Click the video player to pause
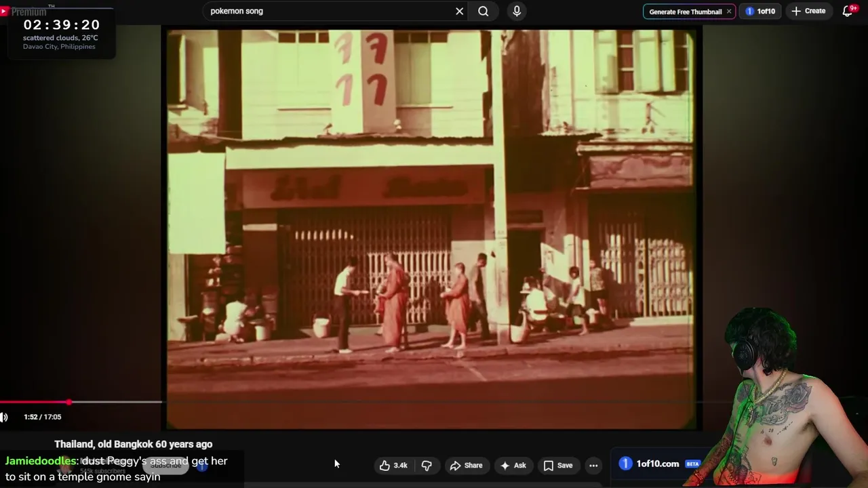Screen dimensions: 868x488 431,229
